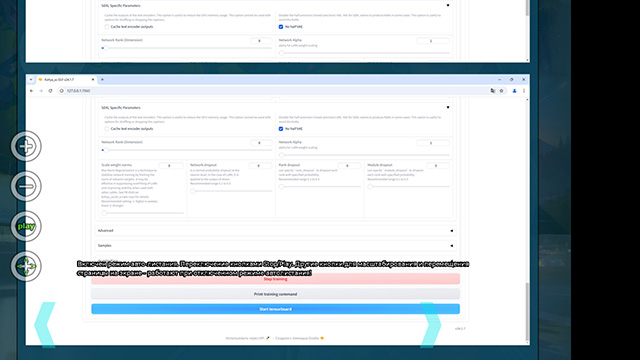Click the Network dropout slider
Viewport: 640px width, 360px height.
tap(231, 191)
